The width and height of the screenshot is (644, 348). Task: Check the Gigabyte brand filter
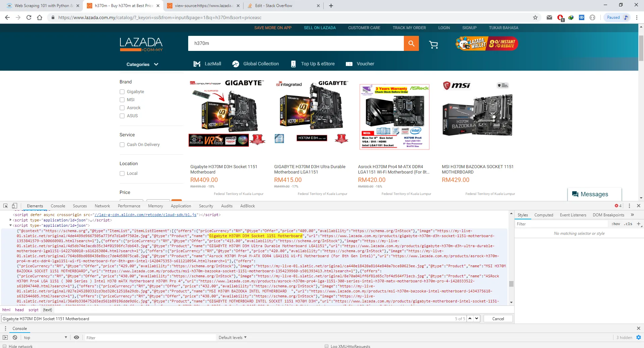(x=122, y=92)
